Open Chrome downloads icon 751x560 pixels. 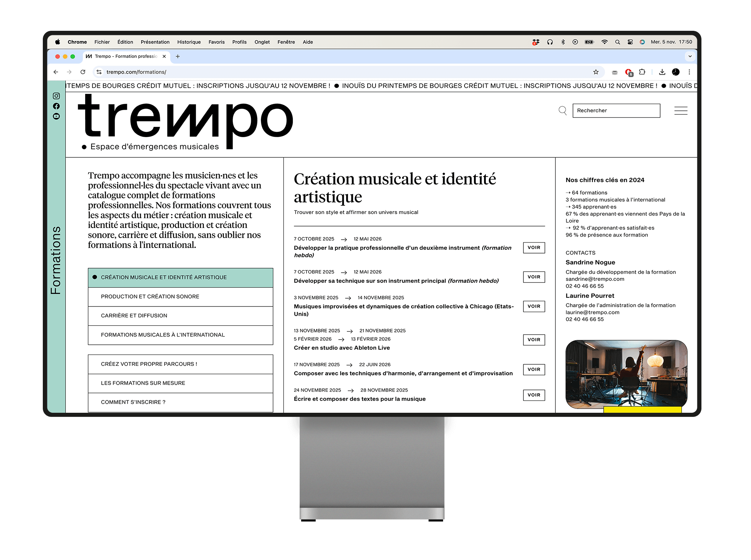coord(662,72)
